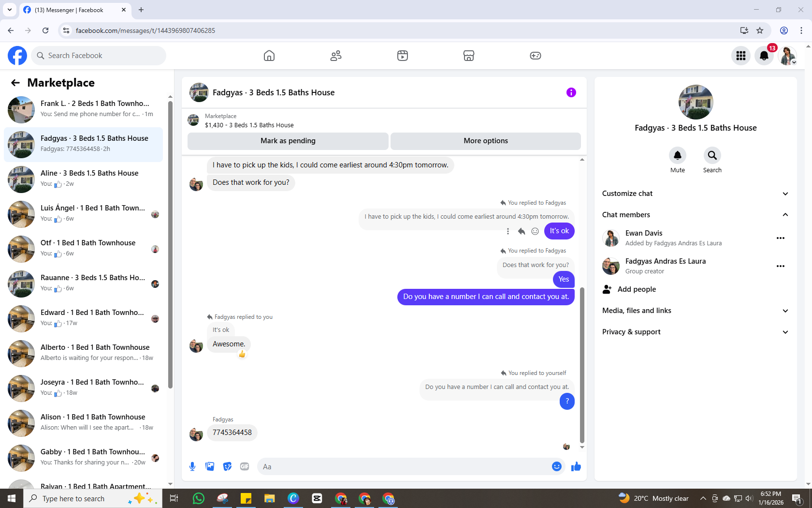Screen dimensions: 812x508
Task: Select Messenger Facebook browser tab
Action: pyautogui.click(x=75, y=10)
